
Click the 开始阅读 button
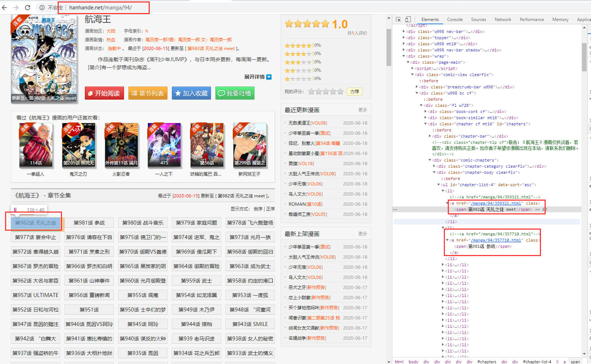(104, 93)
